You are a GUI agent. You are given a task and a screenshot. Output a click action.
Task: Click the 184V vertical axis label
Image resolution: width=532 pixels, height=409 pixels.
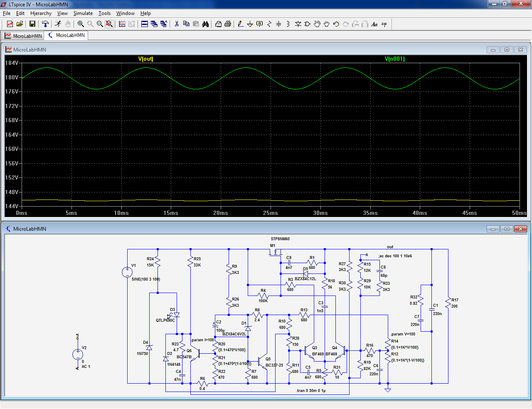point(12,63)
